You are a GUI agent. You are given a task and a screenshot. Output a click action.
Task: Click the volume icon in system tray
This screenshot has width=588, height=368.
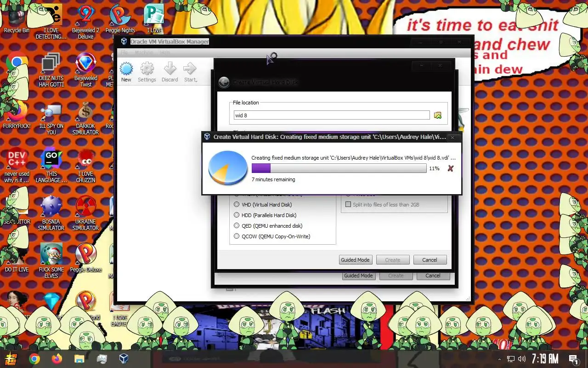point(521,359)
